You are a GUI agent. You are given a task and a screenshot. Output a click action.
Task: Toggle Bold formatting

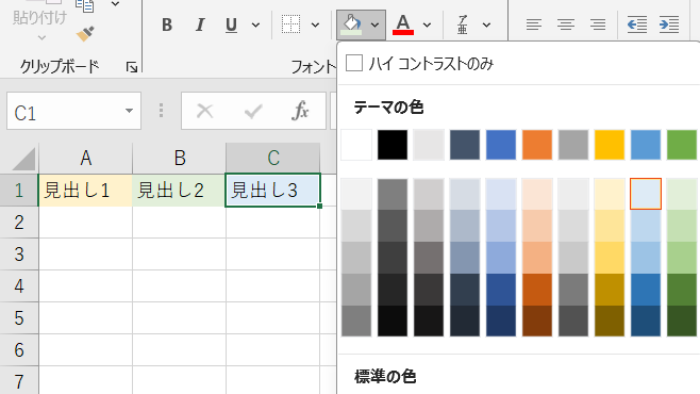click(x=167, y=25)
